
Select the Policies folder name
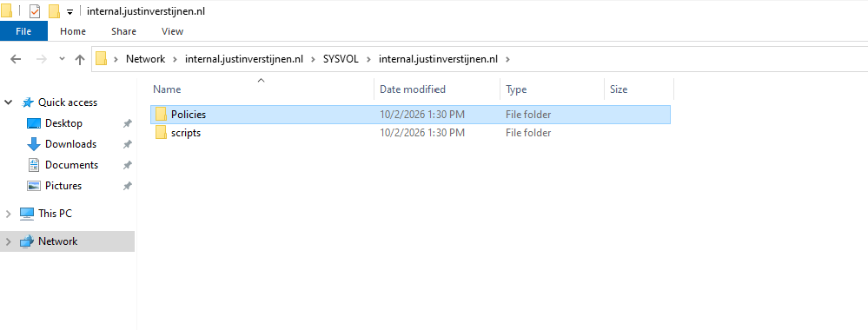(189, 115)
